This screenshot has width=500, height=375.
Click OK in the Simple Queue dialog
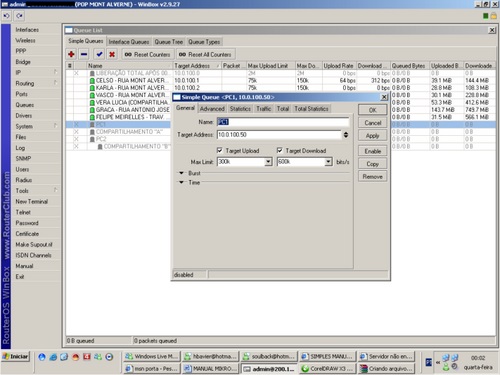point(373,110)
